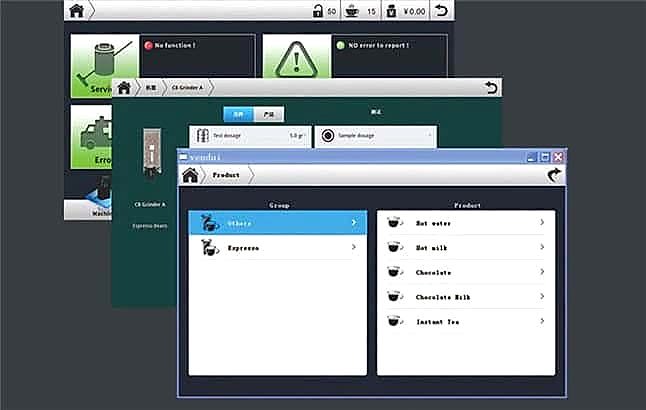Click the cup icon beside Chocolate
The image size is (646, 410).
pyautogui.click(x=395, y=272)
